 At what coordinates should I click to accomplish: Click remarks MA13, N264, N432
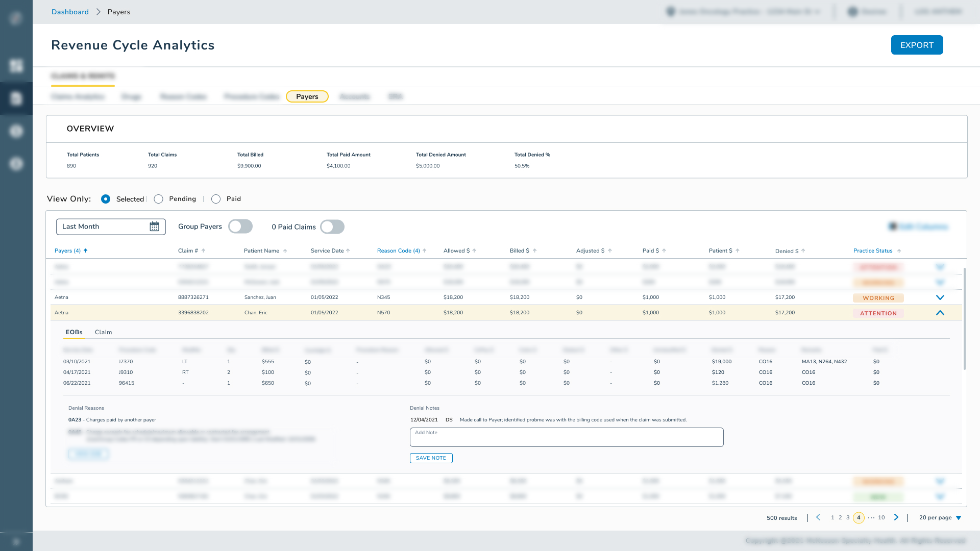coord(824,362)
